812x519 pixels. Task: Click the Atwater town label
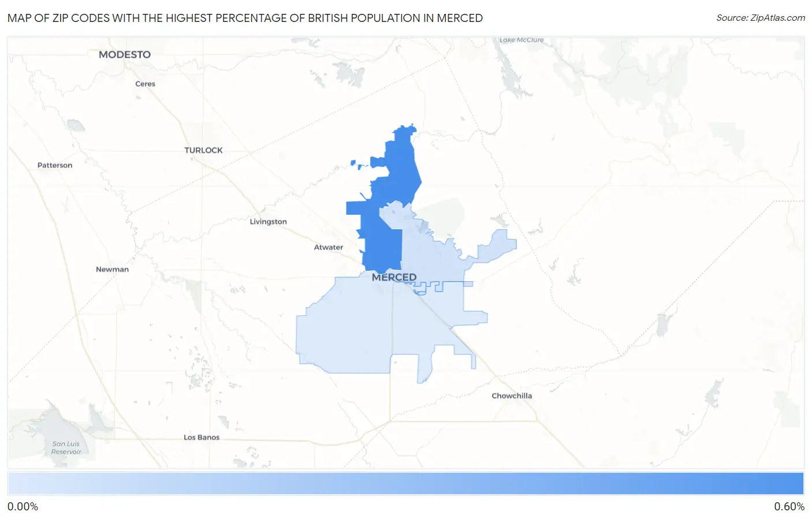click(329, 247)
